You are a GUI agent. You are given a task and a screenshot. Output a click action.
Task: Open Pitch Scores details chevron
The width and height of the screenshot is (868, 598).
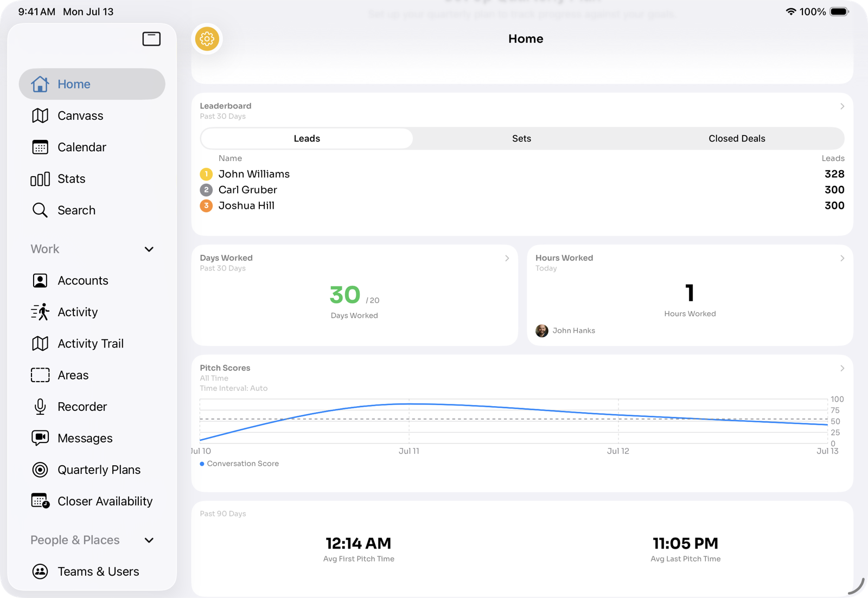click(x=842, y=368)
